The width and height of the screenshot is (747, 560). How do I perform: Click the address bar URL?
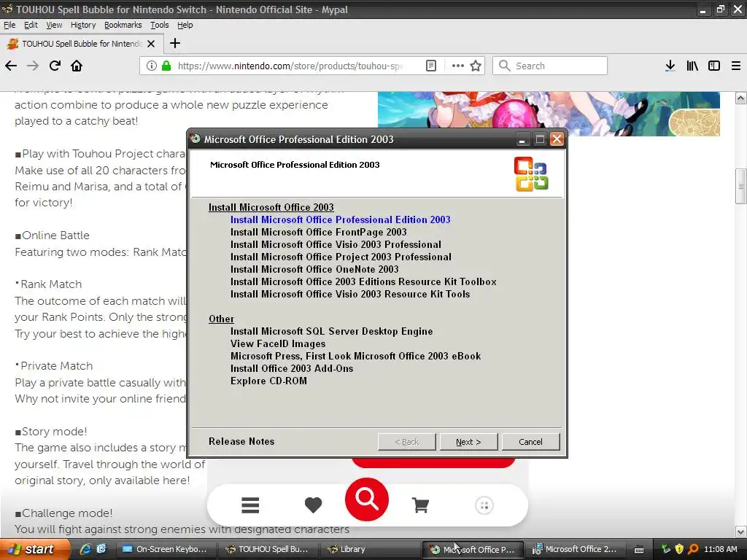(290, 66)
